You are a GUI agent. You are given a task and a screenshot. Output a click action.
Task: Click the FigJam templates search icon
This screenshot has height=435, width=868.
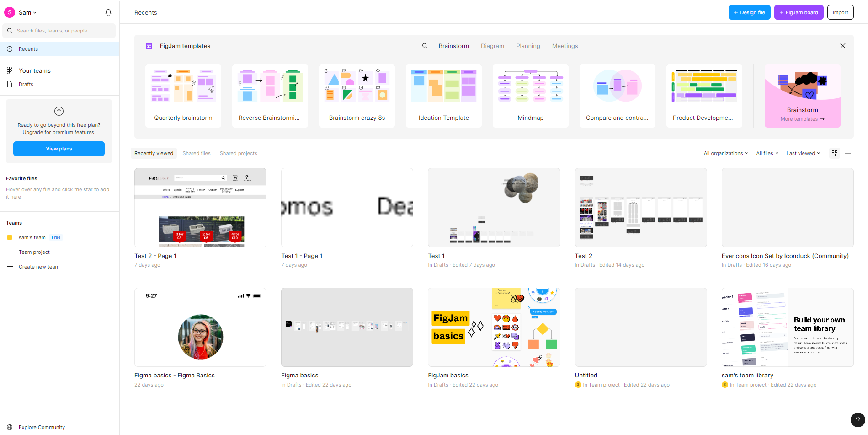(425, 46)
